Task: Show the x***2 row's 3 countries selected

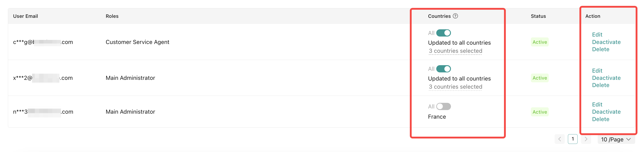Action: tap(455, 87)
